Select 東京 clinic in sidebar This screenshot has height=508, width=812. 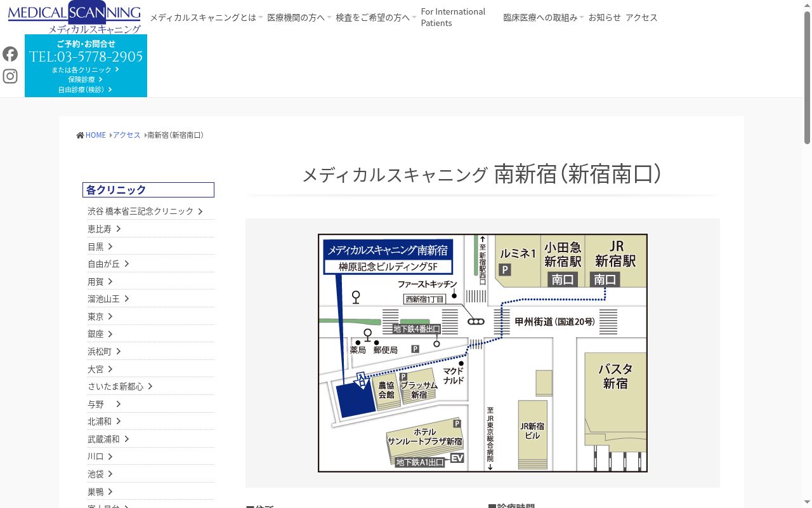click(151, 316)
